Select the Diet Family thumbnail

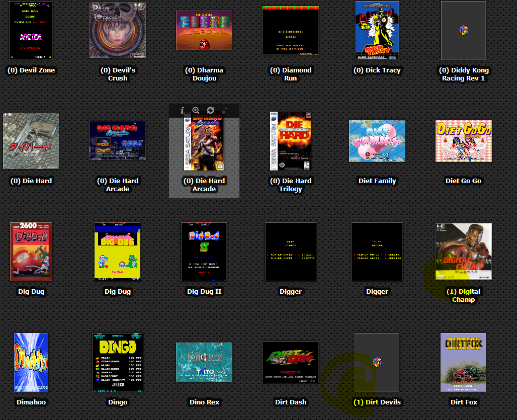377,141
